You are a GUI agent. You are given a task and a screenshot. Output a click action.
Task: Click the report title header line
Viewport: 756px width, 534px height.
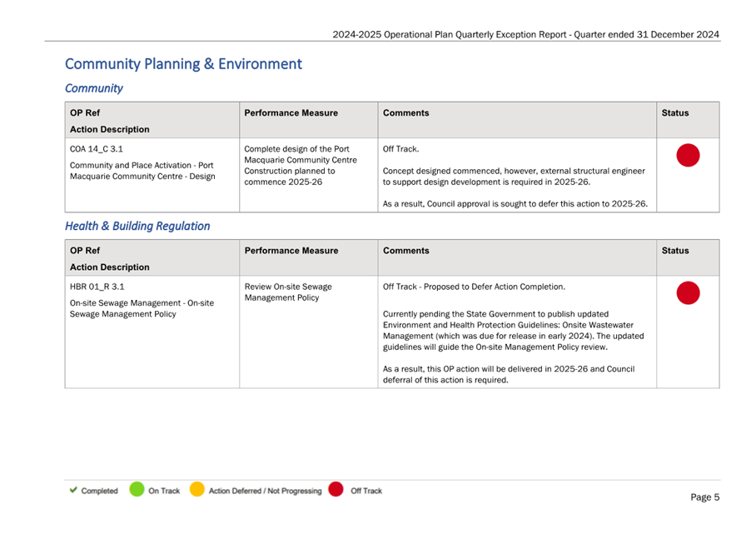525,35
